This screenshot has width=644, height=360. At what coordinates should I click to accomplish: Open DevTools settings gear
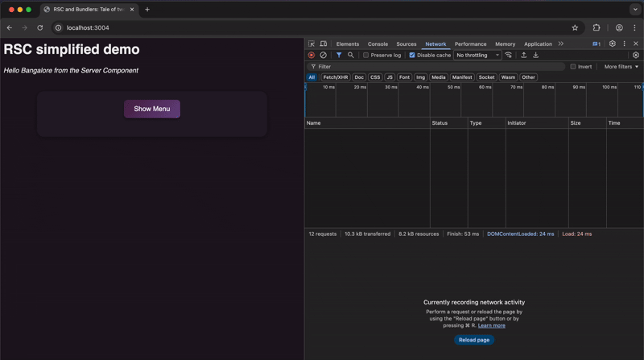613,44
